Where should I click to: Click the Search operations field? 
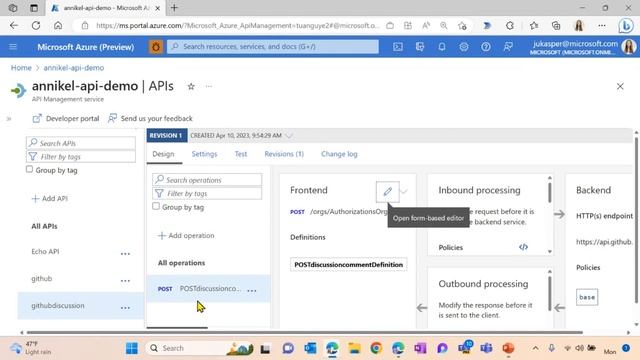[207, 180]
